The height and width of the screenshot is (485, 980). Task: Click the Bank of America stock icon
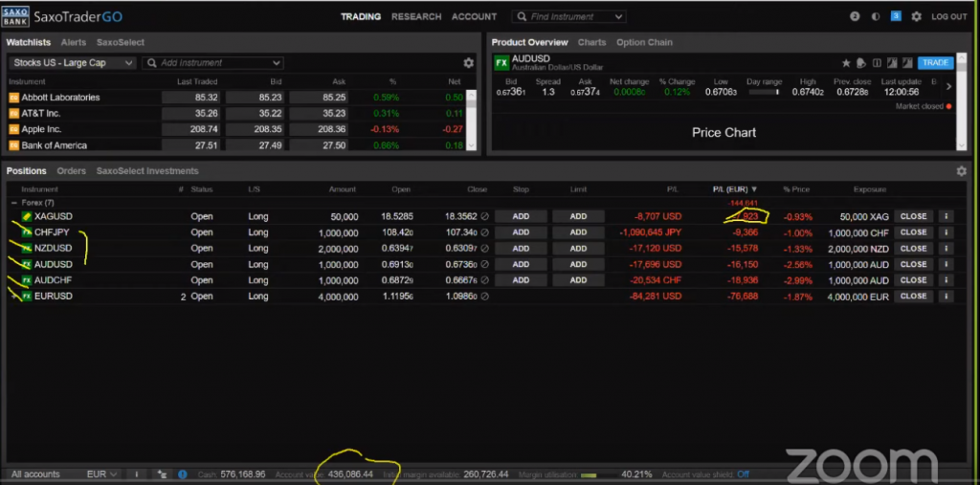[x=13, y=145]
